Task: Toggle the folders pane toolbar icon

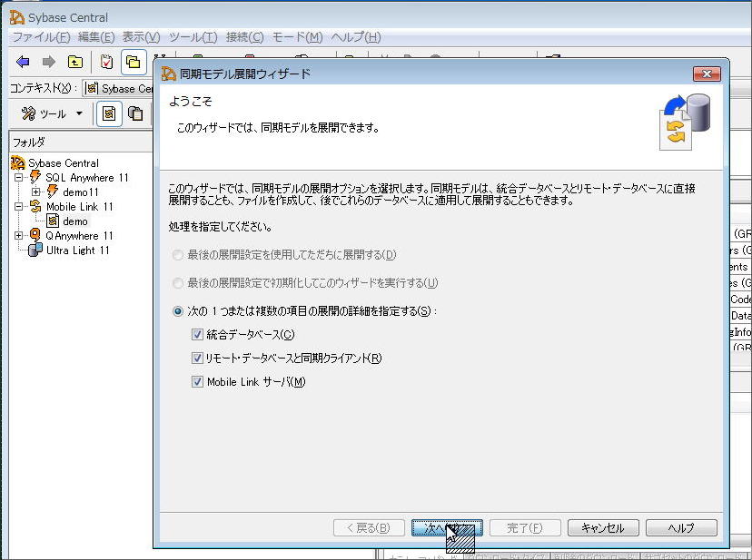Action: pyautogui.click(x=134, y=62)
